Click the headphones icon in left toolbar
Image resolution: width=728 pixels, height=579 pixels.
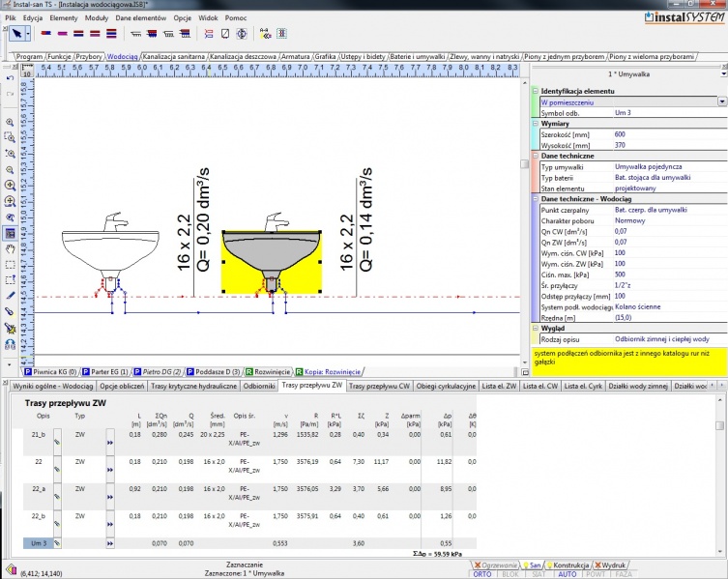[10, 343]
